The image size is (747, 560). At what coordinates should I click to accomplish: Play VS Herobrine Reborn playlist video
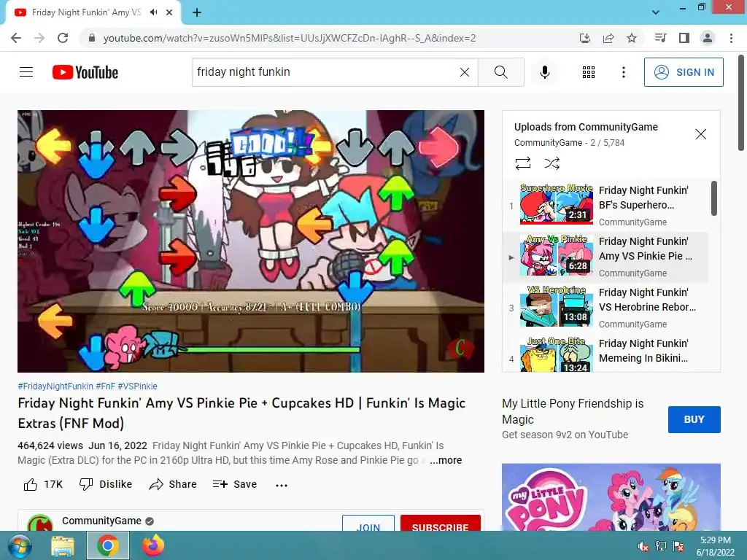pyautogui.click(x=606, y=307)
